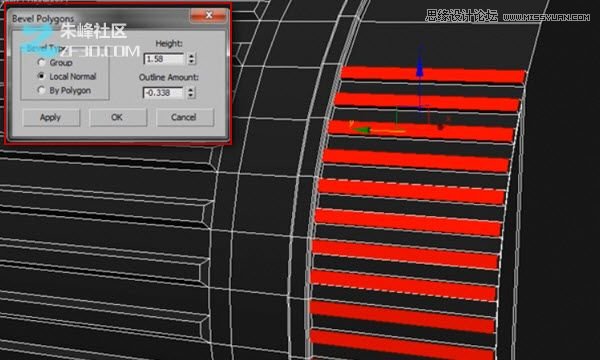Confirm bevel with OK button
The image size is (600, 360).
coord(118,117)
